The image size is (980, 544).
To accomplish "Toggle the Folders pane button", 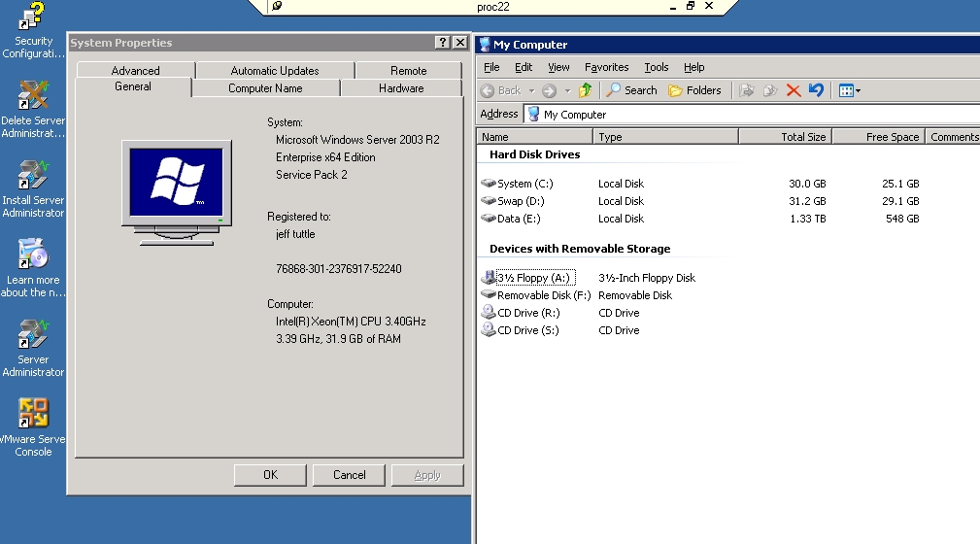I will click(x=694, y=90).
